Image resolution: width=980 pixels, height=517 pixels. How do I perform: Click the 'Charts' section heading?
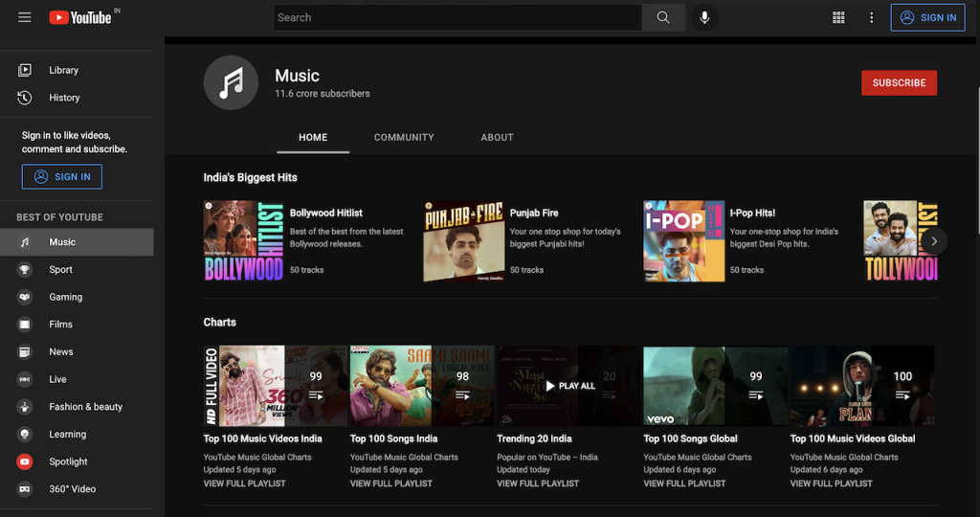click(x=219, y=323)
